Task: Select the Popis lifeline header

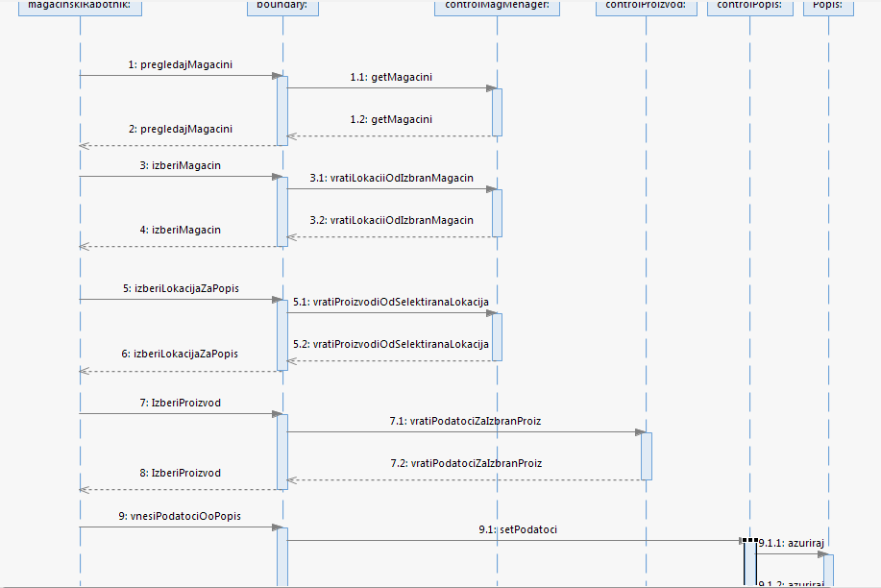Action: click(827, 8)
